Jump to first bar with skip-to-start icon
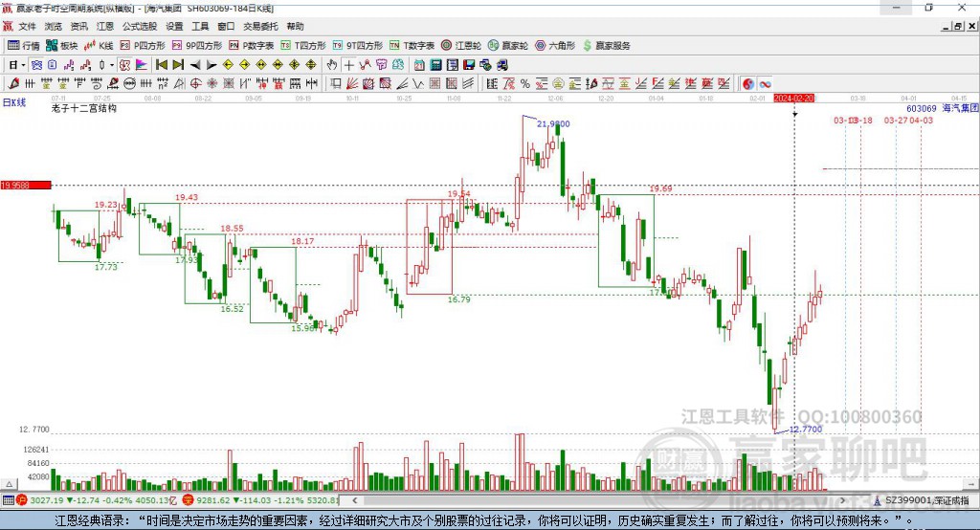The image size is (980, 530). point(161,65)
